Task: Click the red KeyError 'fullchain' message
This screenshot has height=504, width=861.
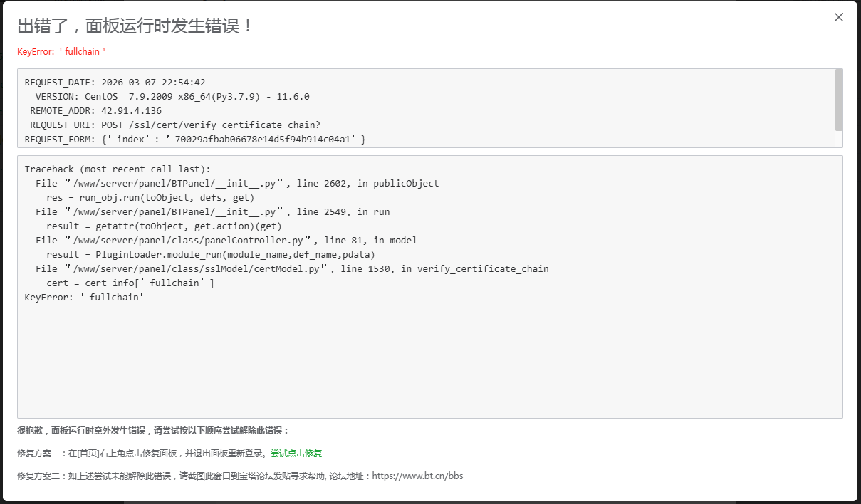Action: (x=61, y=52)
